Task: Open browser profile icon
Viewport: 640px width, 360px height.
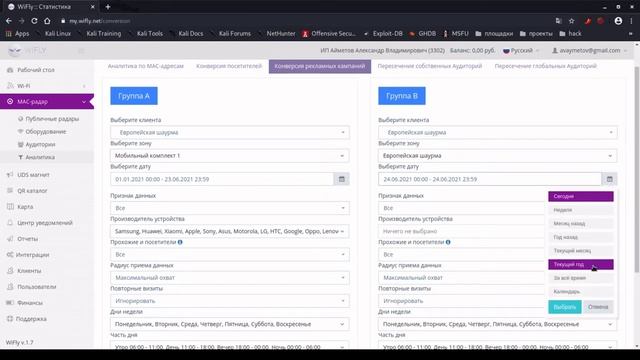Action: click(618, 21)
